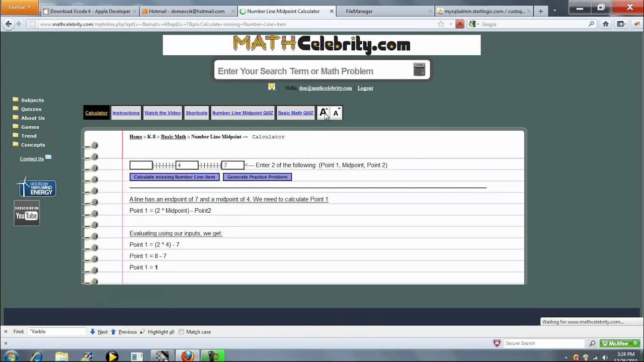Screen dimensions: 644x362
Task: Open the Quizzes sidebar item
Action: click(31, 109)
